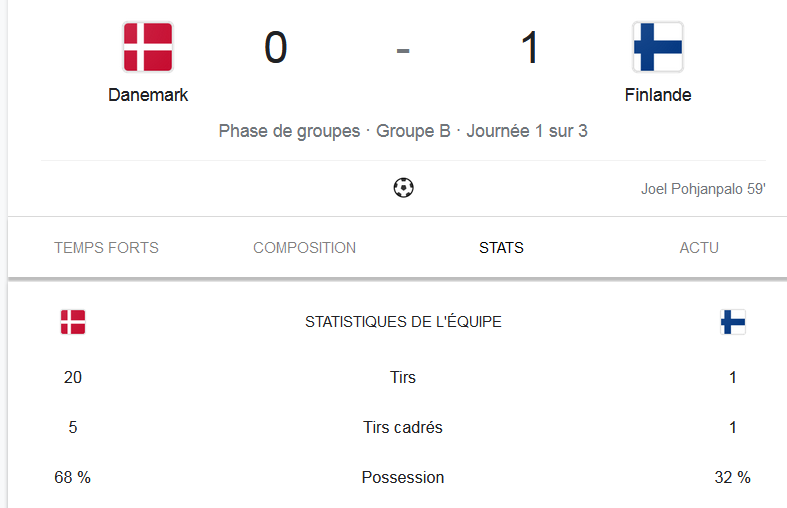Viewport: 787px width, 508px height.
Task: Open the Temps Forts tab
Action: pyautogui.click(x=106, y=247)
